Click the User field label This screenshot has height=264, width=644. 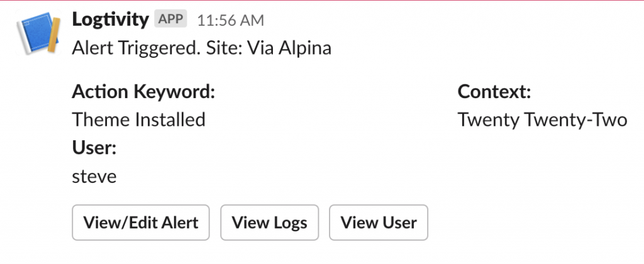coord(94,148)
